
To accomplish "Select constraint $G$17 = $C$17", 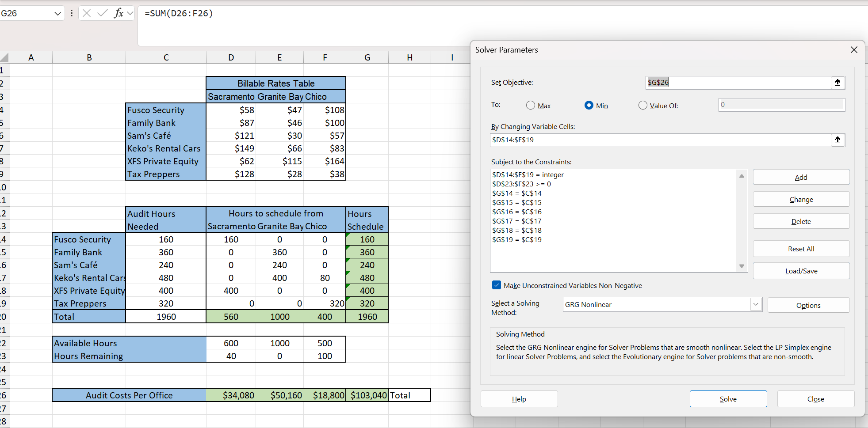I will click(516, 221).
